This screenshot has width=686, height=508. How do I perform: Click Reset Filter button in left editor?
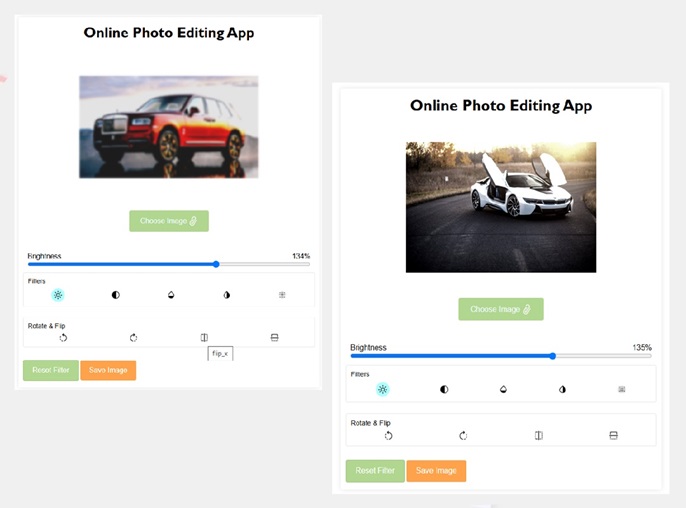(50, 370)
